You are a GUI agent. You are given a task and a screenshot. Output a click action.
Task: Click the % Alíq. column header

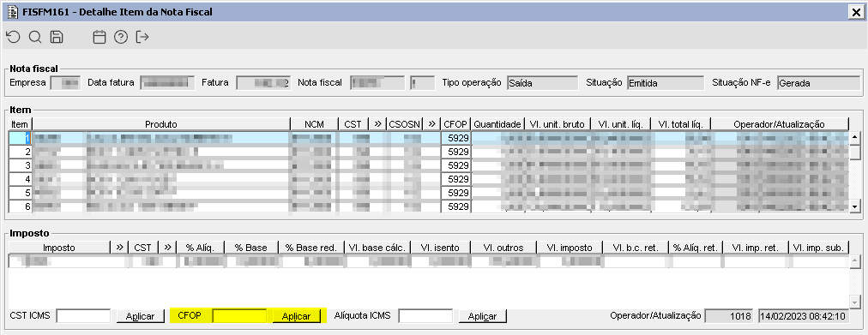pos(201,248)
